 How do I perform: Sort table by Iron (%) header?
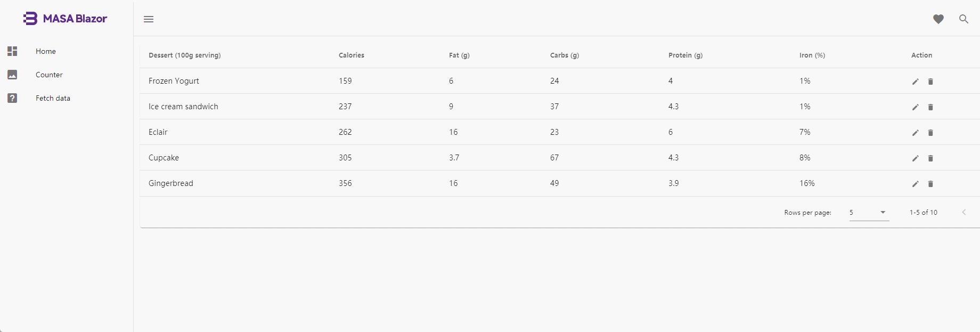tap(812, 55)
